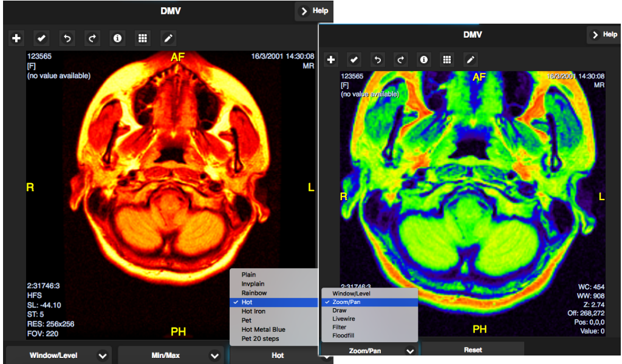Click the checkmark icon in the left viewer toolbar

tap(41, 38)
